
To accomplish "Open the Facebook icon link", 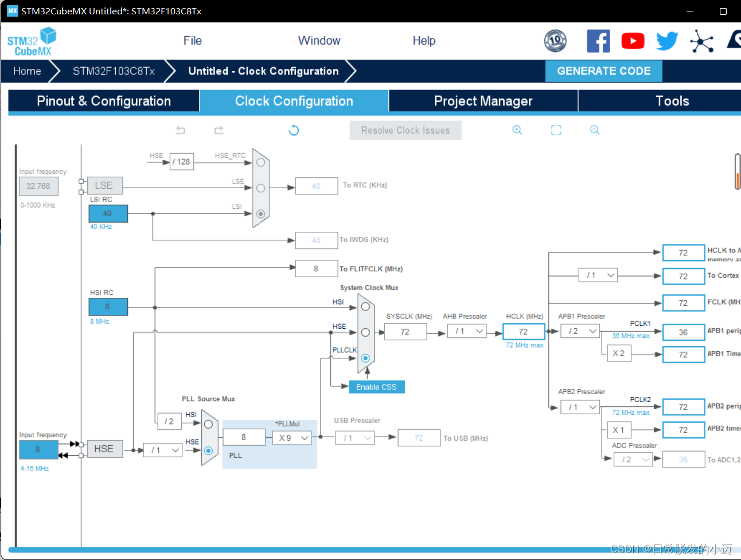I will 598,41.
